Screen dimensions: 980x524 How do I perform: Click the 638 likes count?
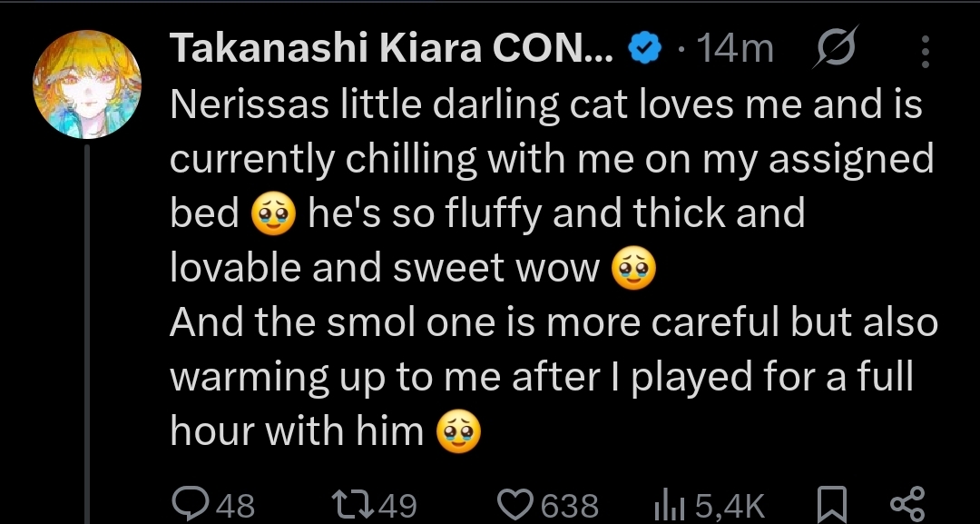569,505
